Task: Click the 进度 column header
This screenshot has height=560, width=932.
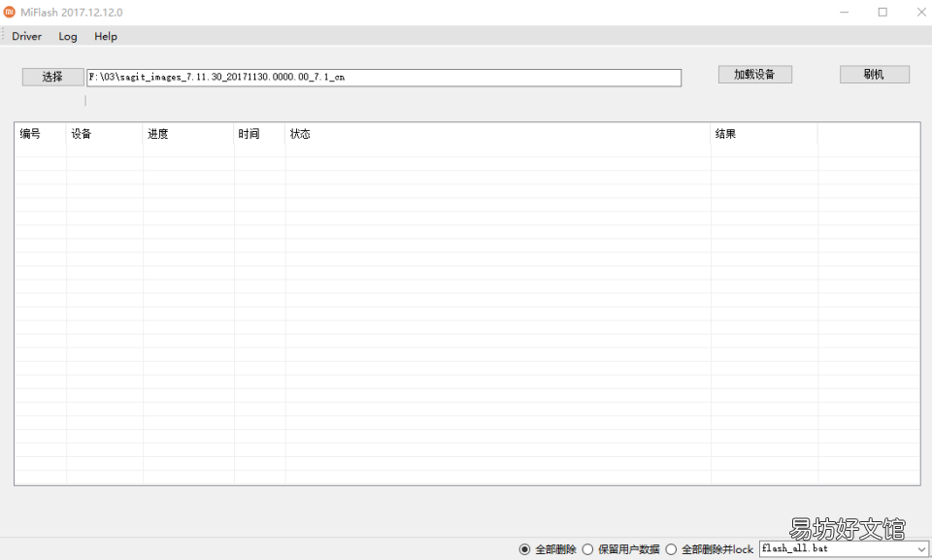Action: point(188,134)
